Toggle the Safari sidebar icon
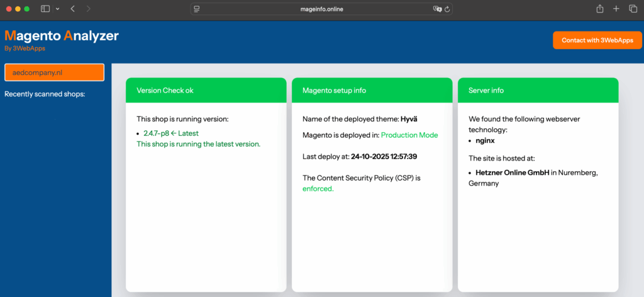 [45, 9]
